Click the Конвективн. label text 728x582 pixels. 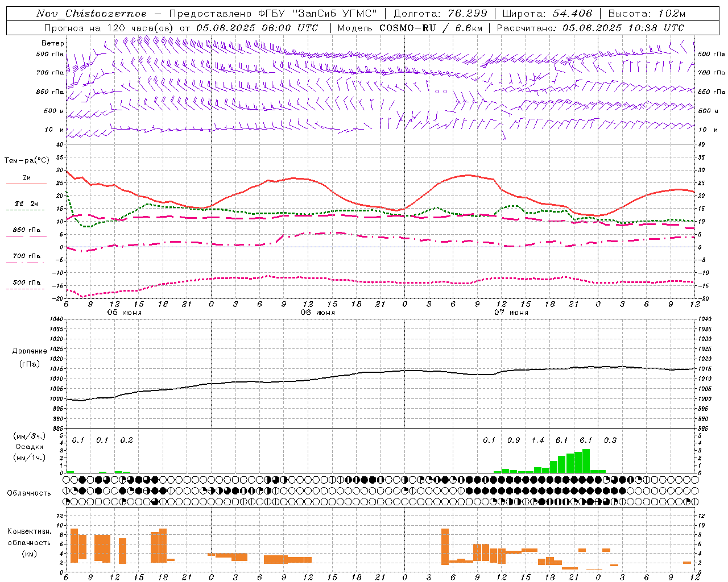[29, 531]
